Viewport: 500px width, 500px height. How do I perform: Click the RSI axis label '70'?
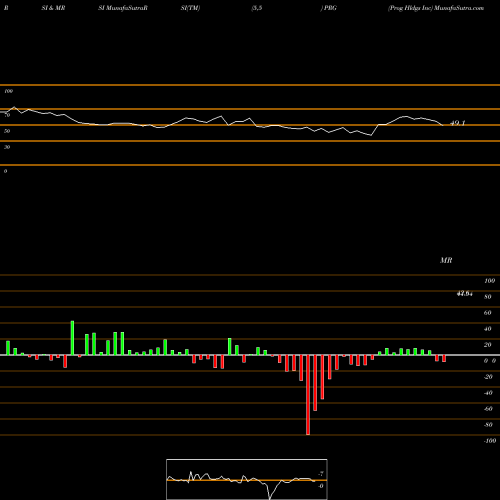click(x=7, y=115)
